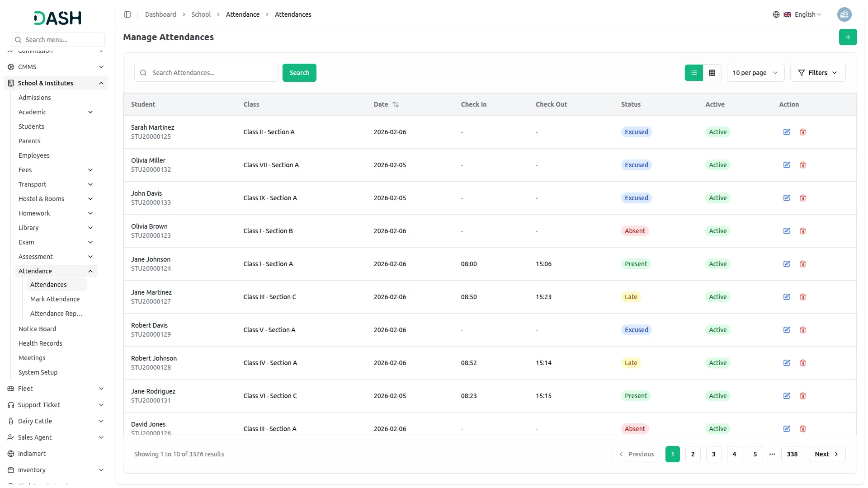Click the green plus add attendance button
This screenshot has width=868, height=488.
tap(848, 37)
